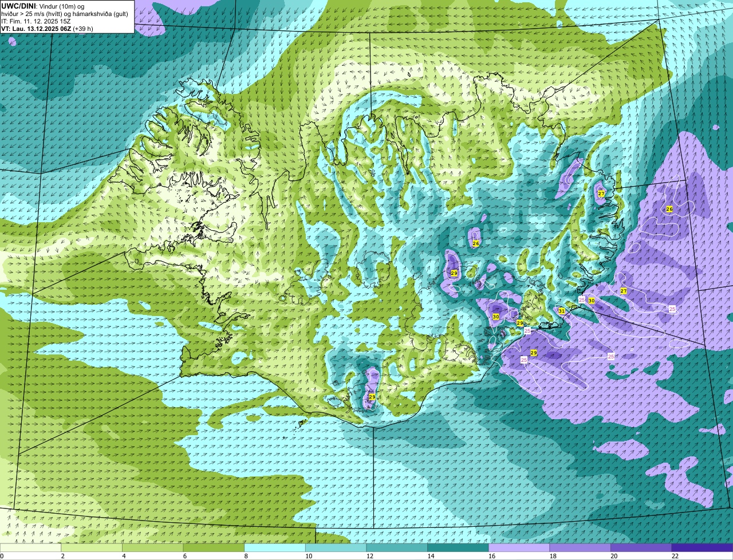Select the 16–18 m/s lavender legend swatch
Image resolution: width=733 pixels, height=560 pixels.
[519, 547]
